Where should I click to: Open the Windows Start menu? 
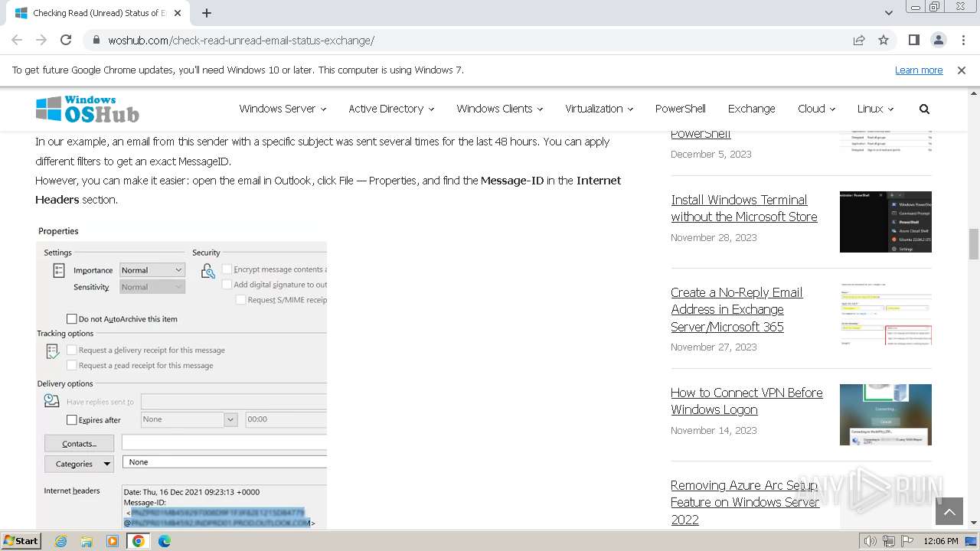click(21, 540)
